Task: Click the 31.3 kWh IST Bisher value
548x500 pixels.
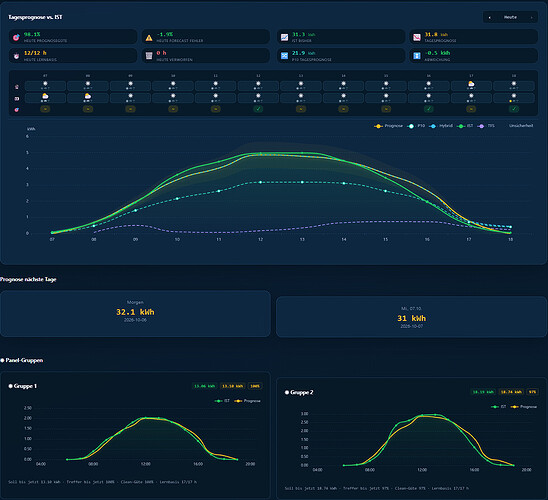Action: point(304,34)
